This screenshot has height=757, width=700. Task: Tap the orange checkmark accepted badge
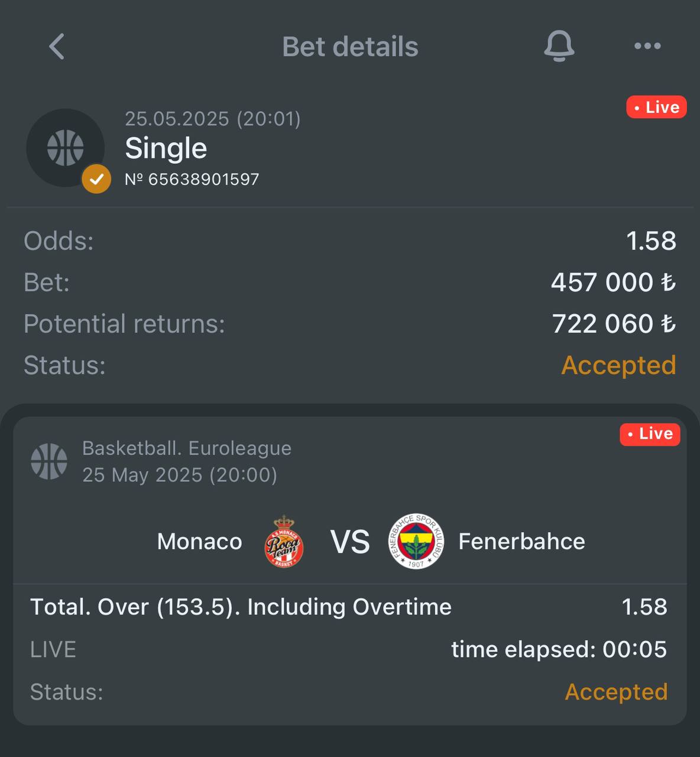(96, 179)
